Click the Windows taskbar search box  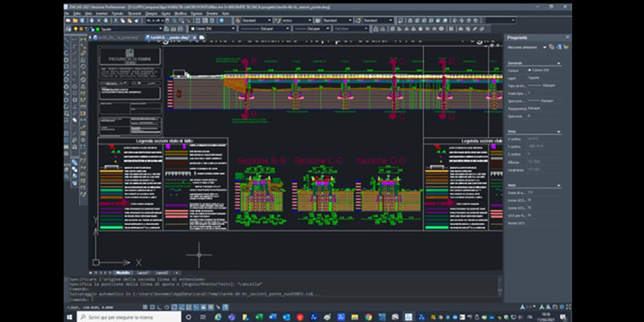coord(129,317)
